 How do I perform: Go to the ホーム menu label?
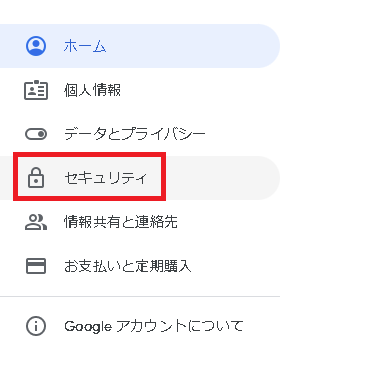tap(85, 46)
